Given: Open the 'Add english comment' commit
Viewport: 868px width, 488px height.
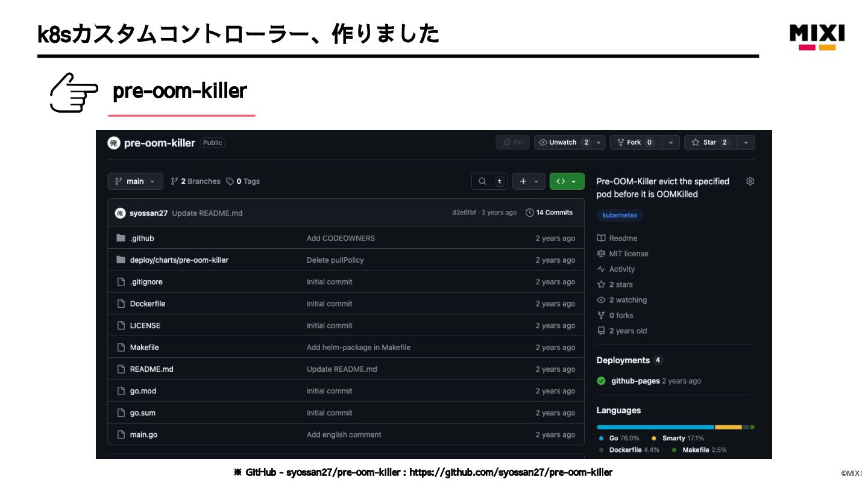Looking at the screenshot, I should [344, 434].
